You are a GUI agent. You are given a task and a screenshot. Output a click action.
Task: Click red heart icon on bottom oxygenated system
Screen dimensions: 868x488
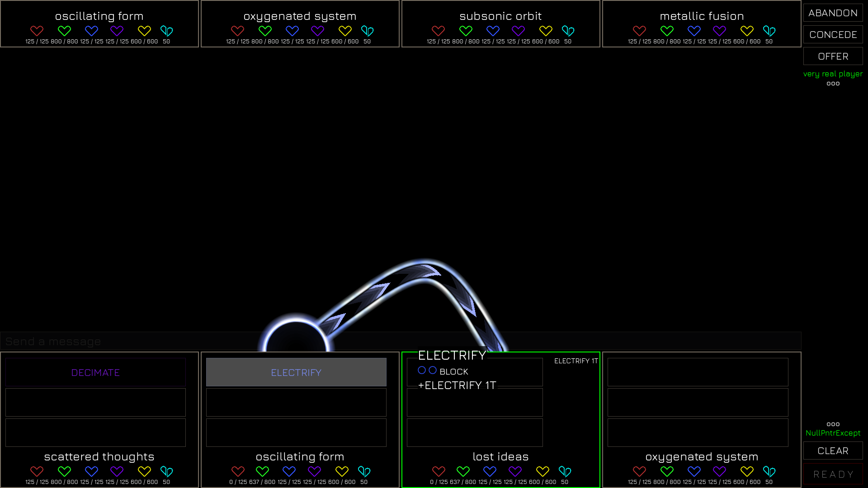[639, 471]
